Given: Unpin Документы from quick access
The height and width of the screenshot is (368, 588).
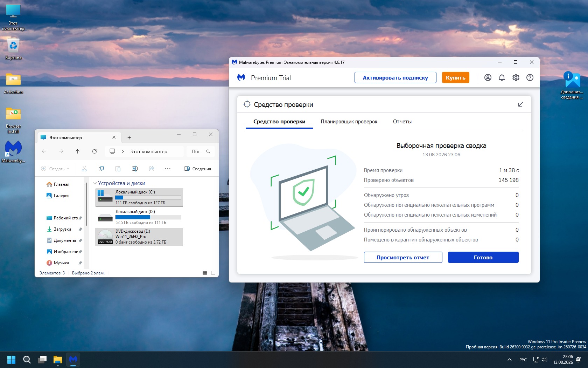Looking at the screenshot, I should pyautogui.click(x=80, y=240).
